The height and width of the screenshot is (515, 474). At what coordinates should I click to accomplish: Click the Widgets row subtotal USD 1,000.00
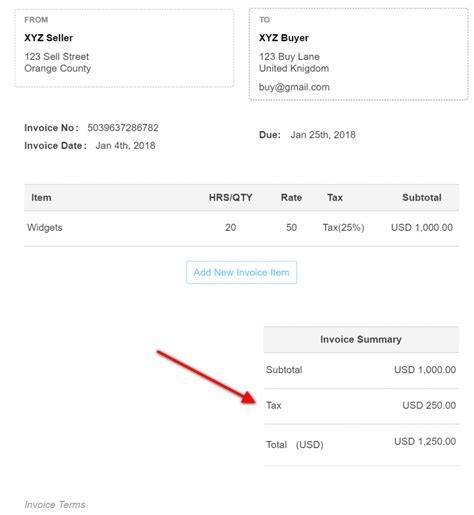tap(422, 228)
